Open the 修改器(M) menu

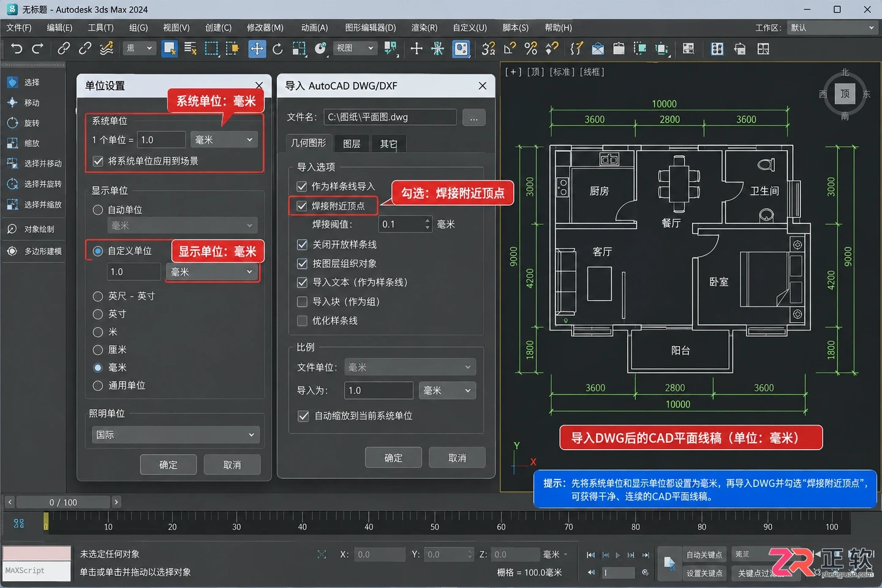[265, 28]
